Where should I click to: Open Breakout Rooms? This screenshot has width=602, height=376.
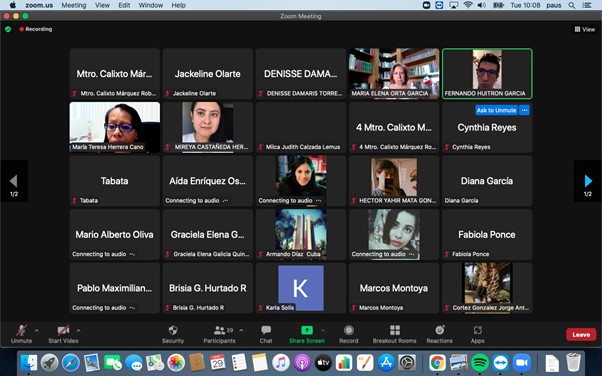point(394,334)
